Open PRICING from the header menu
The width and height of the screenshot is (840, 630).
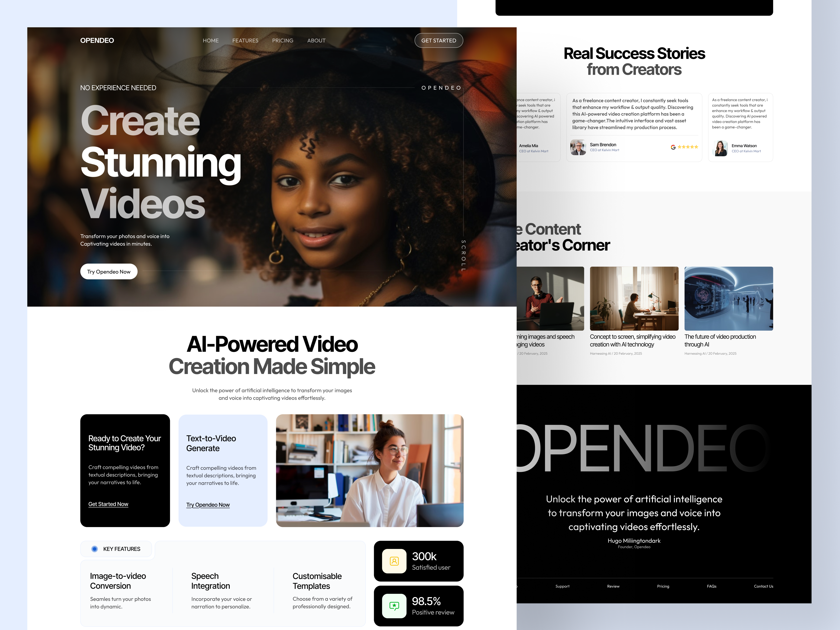tap(282, 40)
